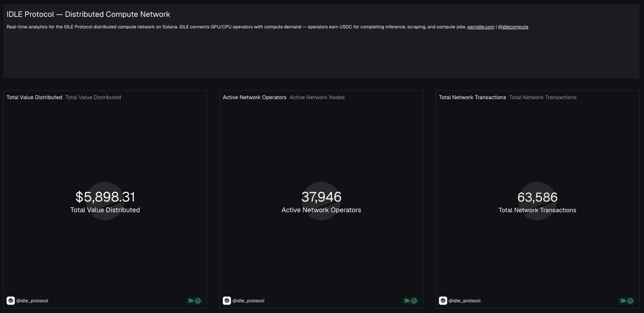Open @idle_protocol avatar in Active Network Operators panel
The width and height of the screenshot is (644, 313).
click(226, 301)
